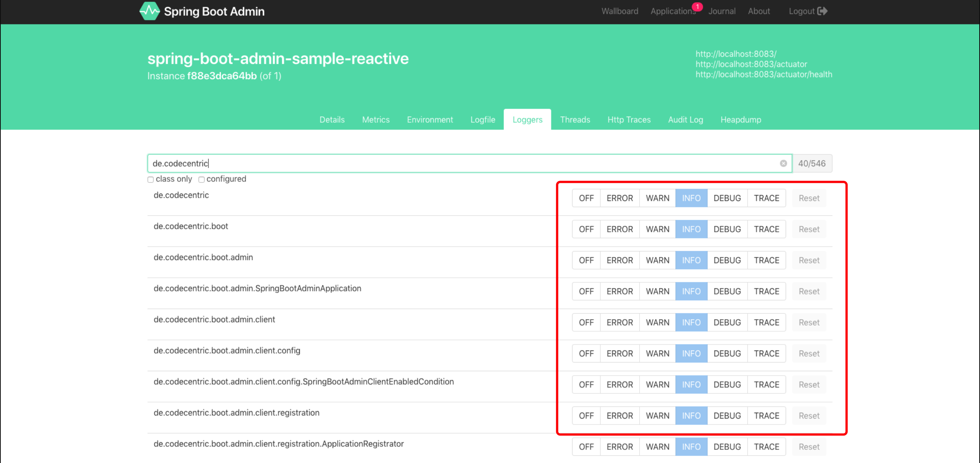Viewport: 980px width, 463px height.
Task: Switch to the Http Traces tab
Action: [629, 119]
